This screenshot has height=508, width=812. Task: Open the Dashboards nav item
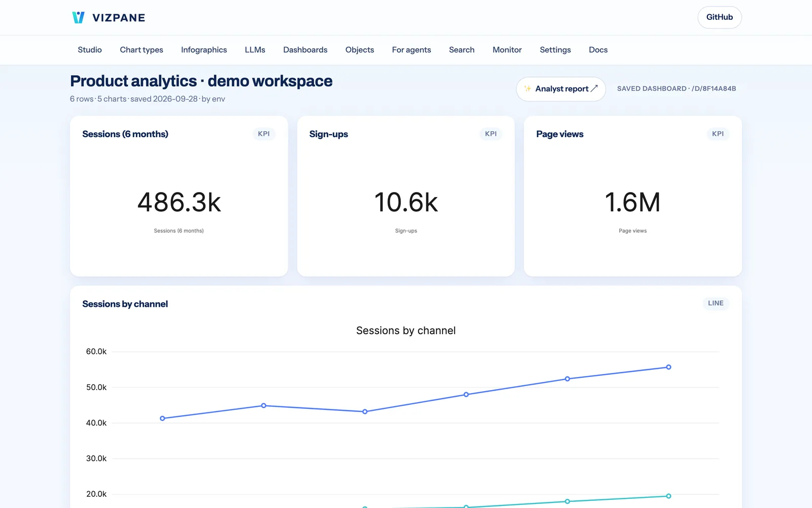[305, 50]
